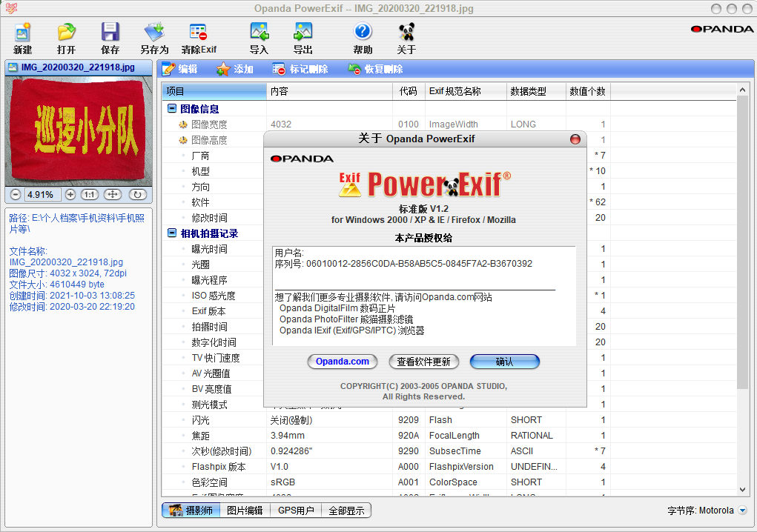
Task: Select the 图像宽度 row
Action: point(449,124)
